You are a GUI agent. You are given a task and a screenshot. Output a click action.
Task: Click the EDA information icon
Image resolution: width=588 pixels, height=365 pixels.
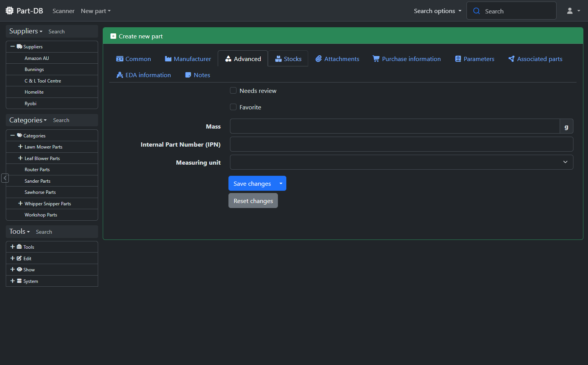coord(120,75)
